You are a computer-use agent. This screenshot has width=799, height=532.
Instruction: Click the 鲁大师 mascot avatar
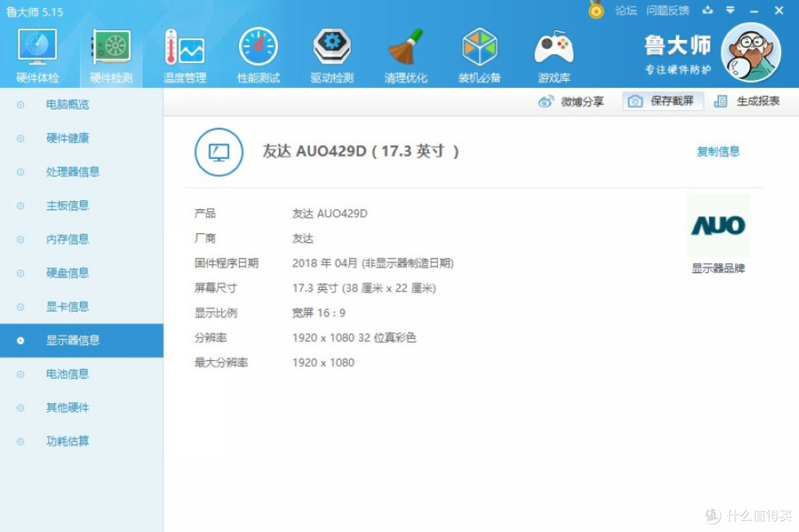(751, 53)
